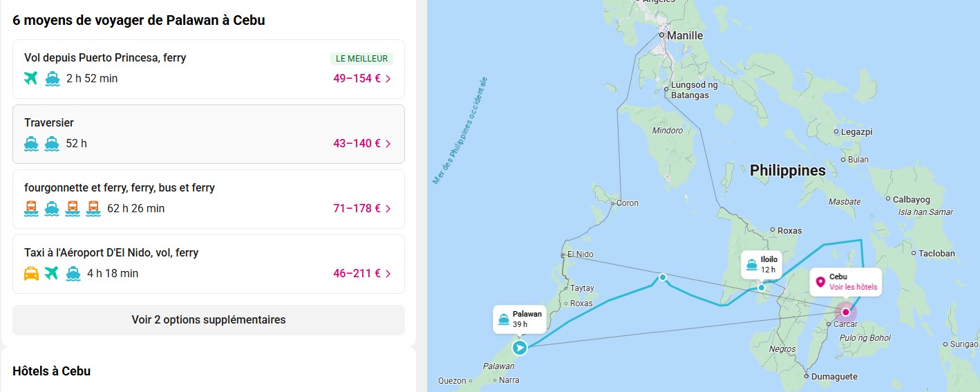The width and height of the screenshot is (980, 392).
Task: Click the green airplane icon in taxi route
Action: pyautogui.click(x=52, y=274)
